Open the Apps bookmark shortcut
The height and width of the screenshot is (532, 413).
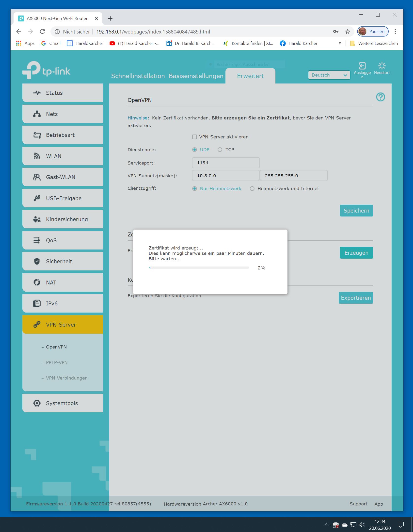(x=26, y=43)
